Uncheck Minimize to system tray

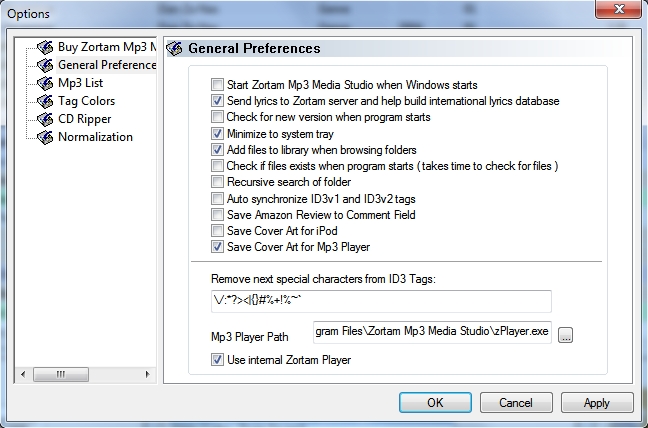(x=217, y=133)
